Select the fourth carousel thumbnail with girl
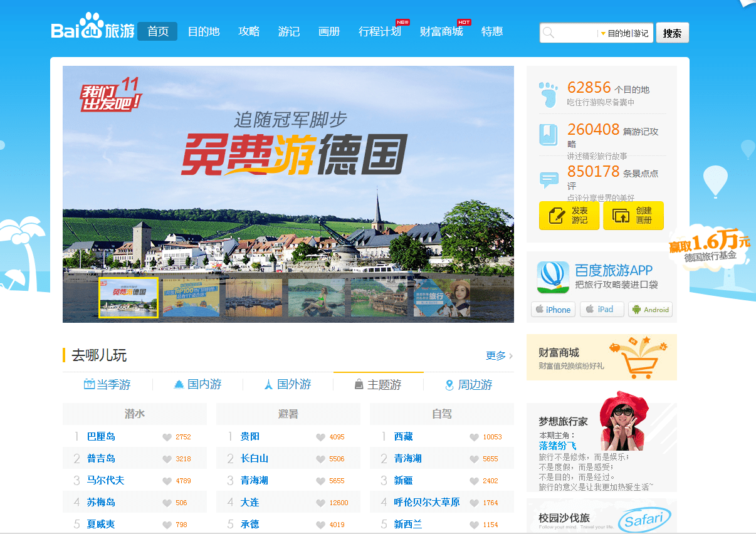Image resolution: width=756 pixels, height=534 pixels. pyautogui.click(x=317, y=298)
